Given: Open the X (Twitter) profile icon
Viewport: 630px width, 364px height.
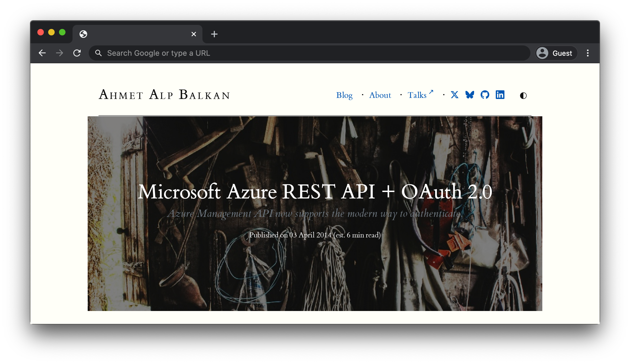Looking at the screenshot, I should pyautogui.click(x=454, y=95).
